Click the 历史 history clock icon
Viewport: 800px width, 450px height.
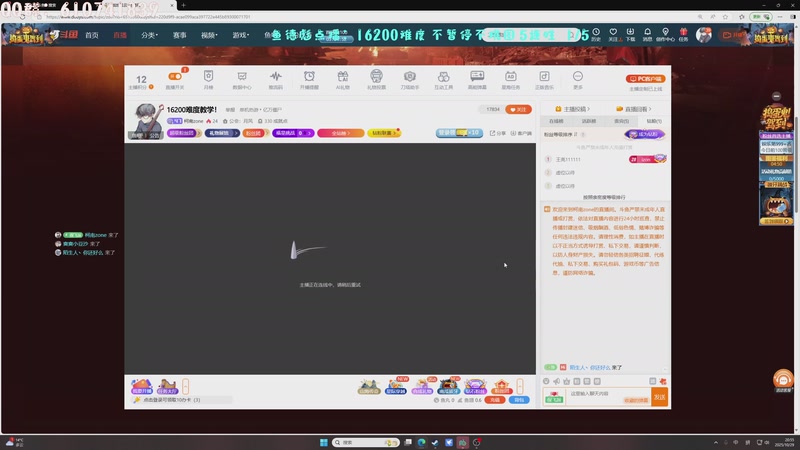pyautogui.click(x=596, y=34)
